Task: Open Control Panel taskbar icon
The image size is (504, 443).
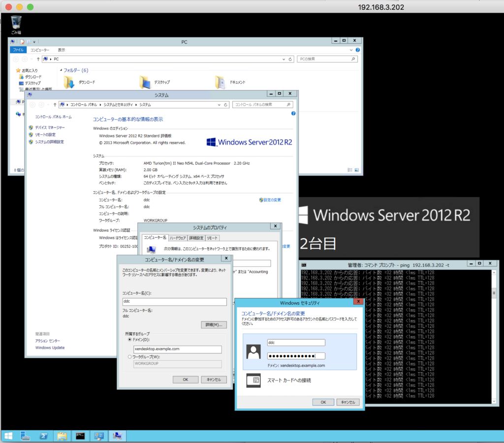Action: [99, 436]
